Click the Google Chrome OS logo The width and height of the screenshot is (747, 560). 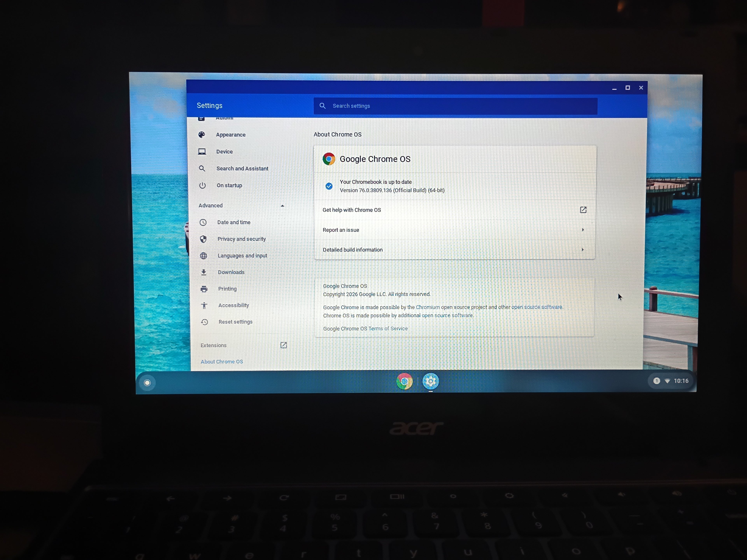[x=329, y=159]
